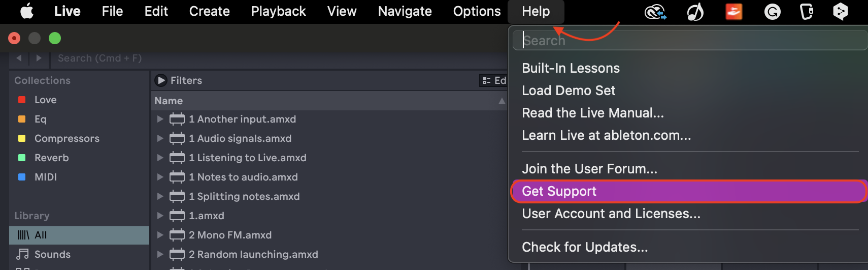Select the red Love collection
This screenshot has height=270, width=868.
click(x=45, y=100)
